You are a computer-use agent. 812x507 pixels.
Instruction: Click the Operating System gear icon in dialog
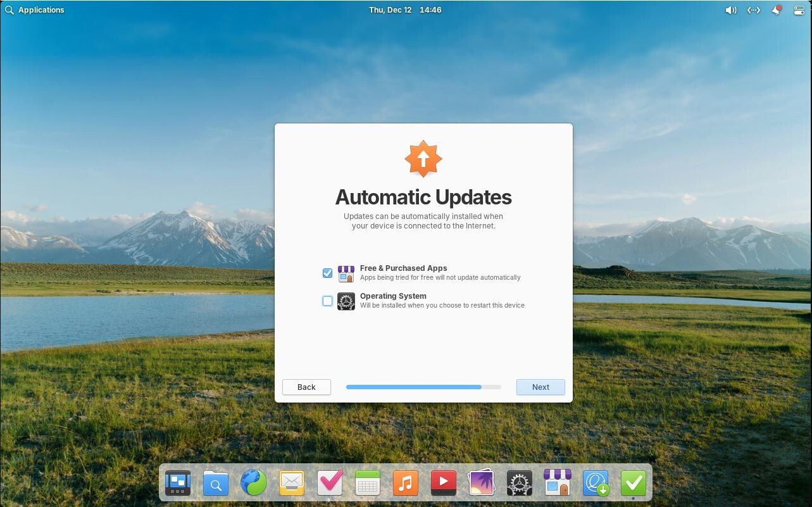[346, 301]
